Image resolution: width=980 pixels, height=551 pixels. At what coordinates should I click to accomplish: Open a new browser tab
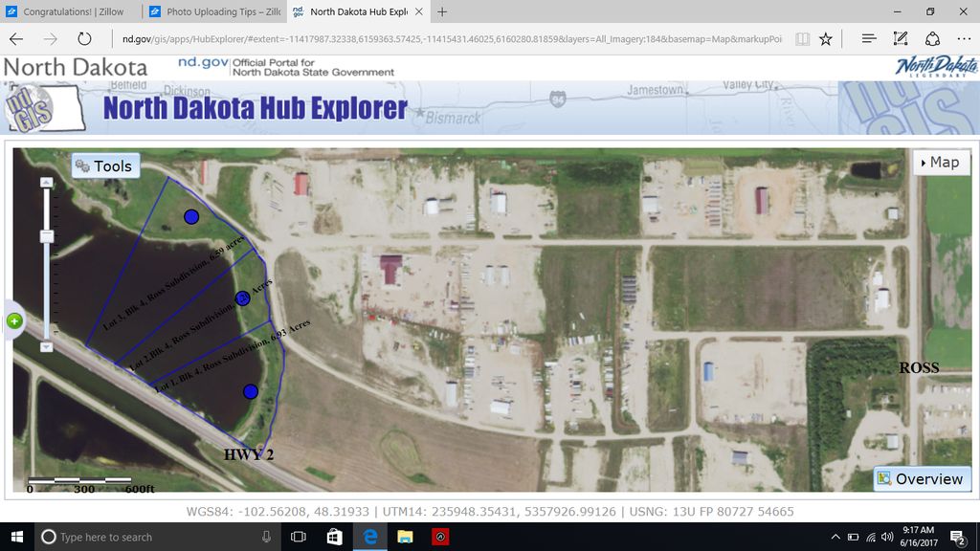pos(442,12)
